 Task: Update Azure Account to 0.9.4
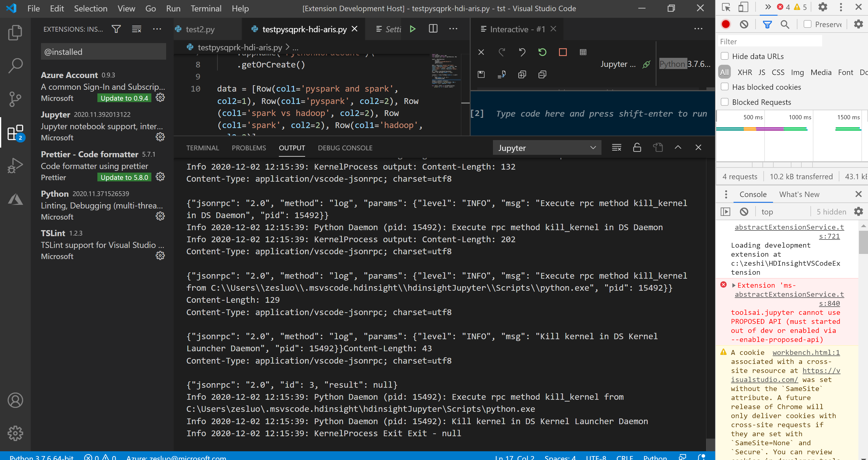point(124,98)
